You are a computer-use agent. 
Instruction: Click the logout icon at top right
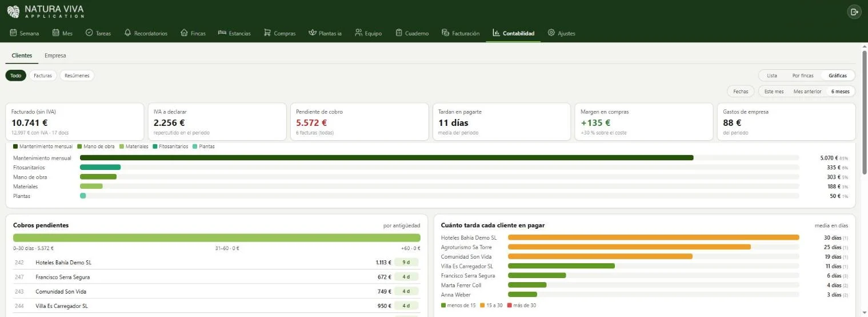click(x=854, y=11)
